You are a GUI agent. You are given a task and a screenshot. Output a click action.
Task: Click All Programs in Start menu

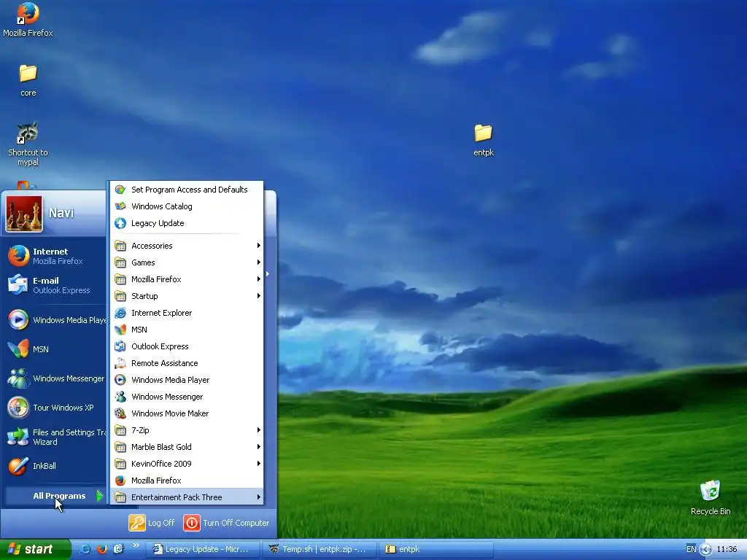(55, 496)
